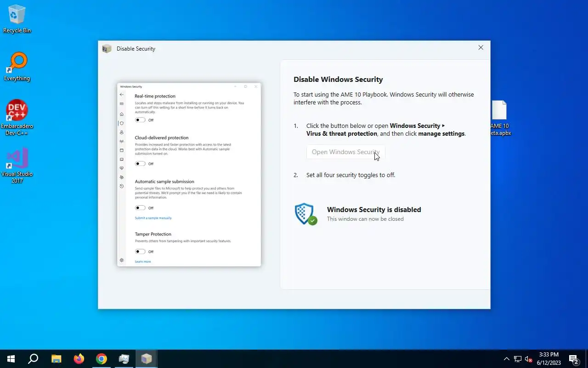Viewport: 588px width, 368px height.
Task: Click Account protection person icon in preview
Action: (122, 132)
